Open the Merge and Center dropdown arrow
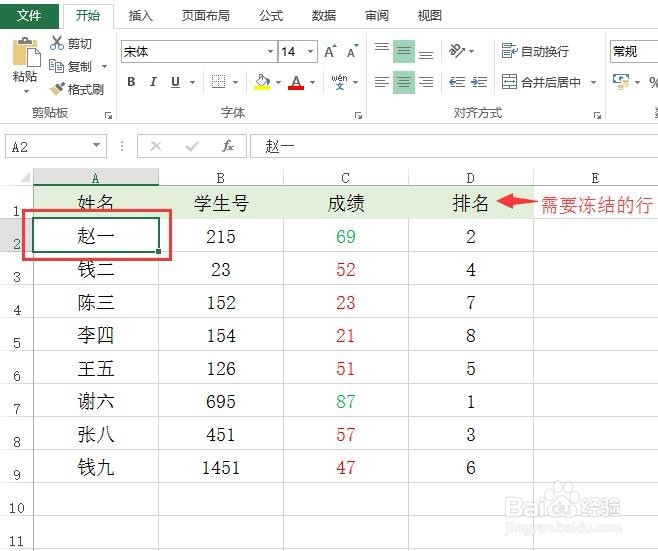This screenshot has height=551, width=658. [x=593, y=82]
